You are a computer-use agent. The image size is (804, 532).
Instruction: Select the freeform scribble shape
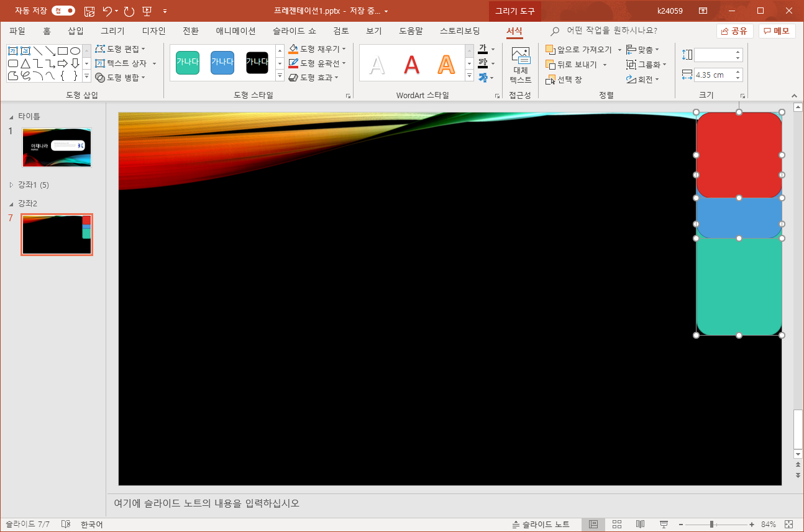pyautogui.click(x=25, y=76)
